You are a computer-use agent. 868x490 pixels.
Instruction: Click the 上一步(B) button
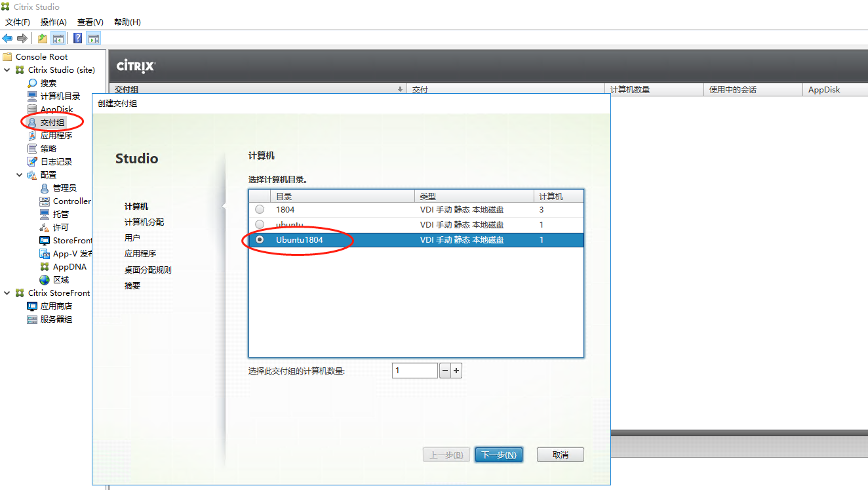pos(446,455)
